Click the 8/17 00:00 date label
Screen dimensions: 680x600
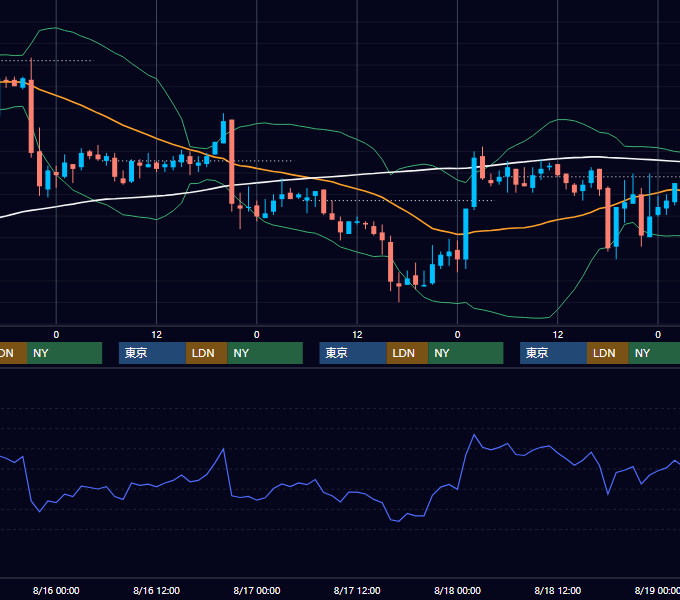(257, 590)
